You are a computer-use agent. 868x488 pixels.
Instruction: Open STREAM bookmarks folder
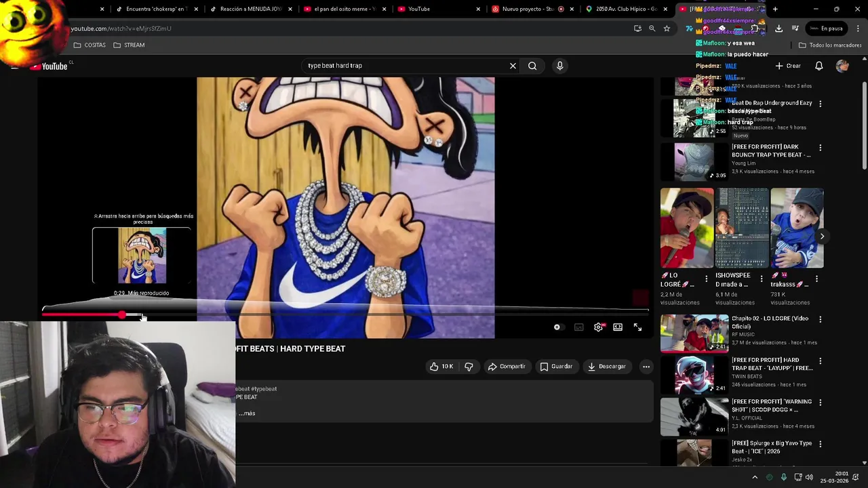click(129, 45)
